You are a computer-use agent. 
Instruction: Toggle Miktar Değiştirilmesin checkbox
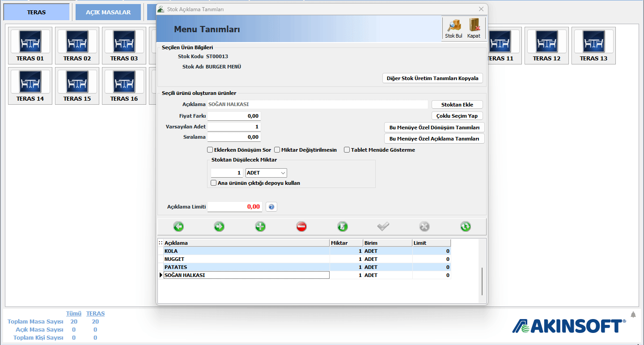[277, 150]
